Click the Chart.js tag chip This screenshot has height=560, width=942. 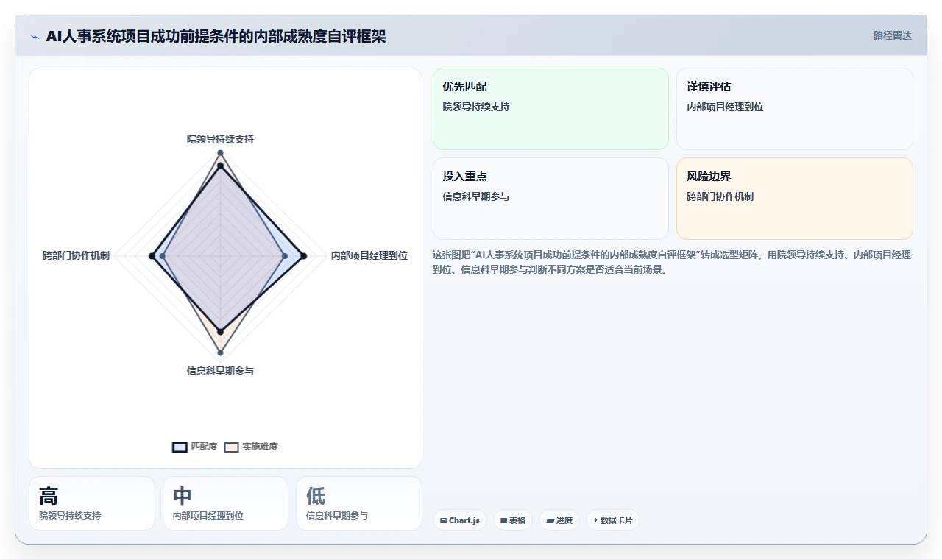(460, 520)
